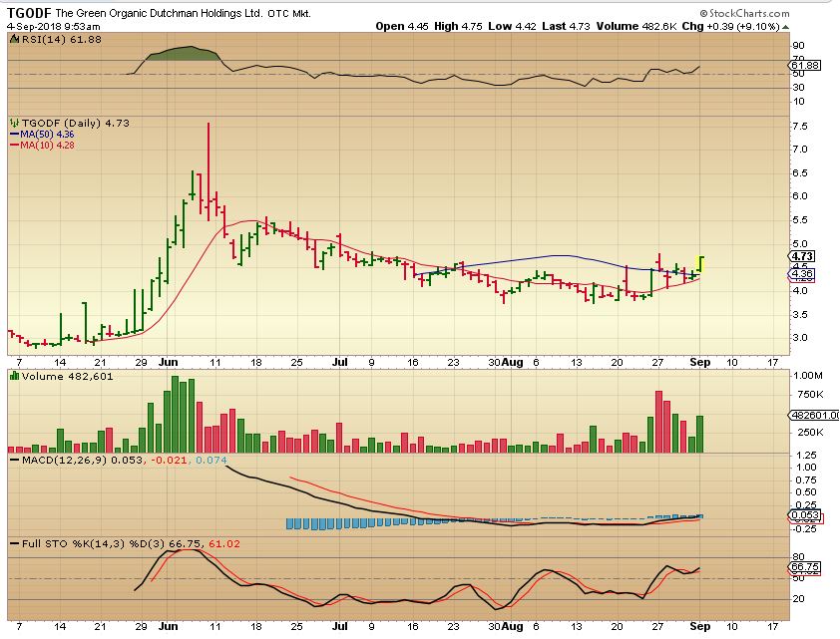Click the 4.73 price tag on the price axis

click(803, 256)
